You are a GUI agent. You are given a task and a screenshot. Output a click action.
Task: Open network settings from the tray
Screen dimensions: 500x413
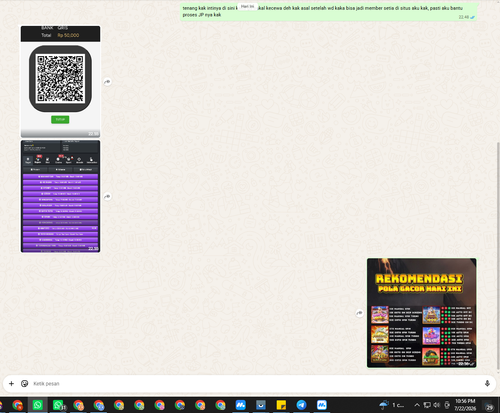[427, 405]
